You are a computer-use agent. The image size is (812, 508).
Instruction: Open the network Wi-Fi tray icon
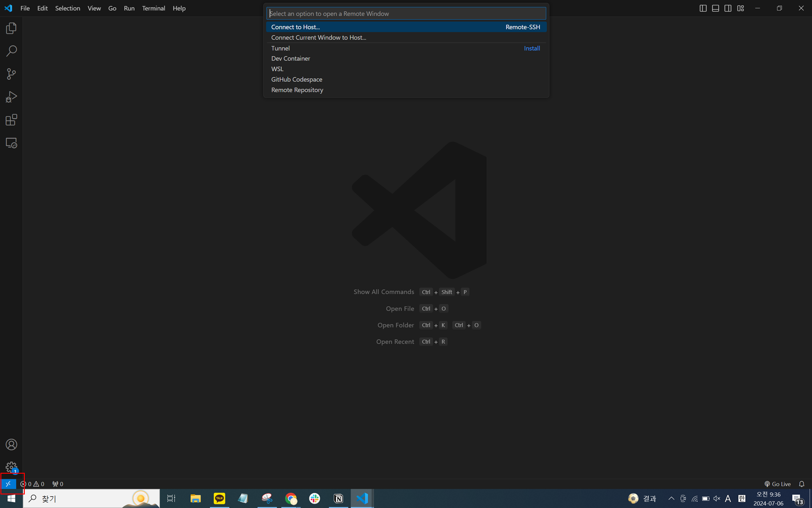click(x=695, y=499)
